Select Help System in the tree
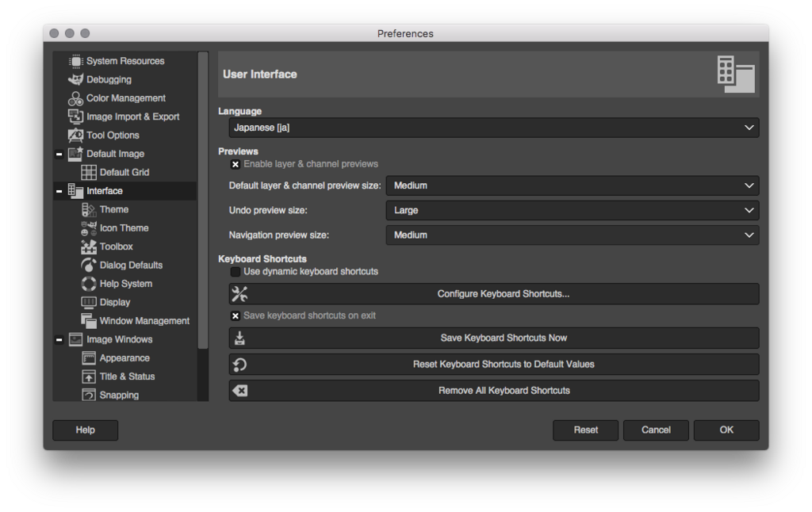 coord(126,284)
